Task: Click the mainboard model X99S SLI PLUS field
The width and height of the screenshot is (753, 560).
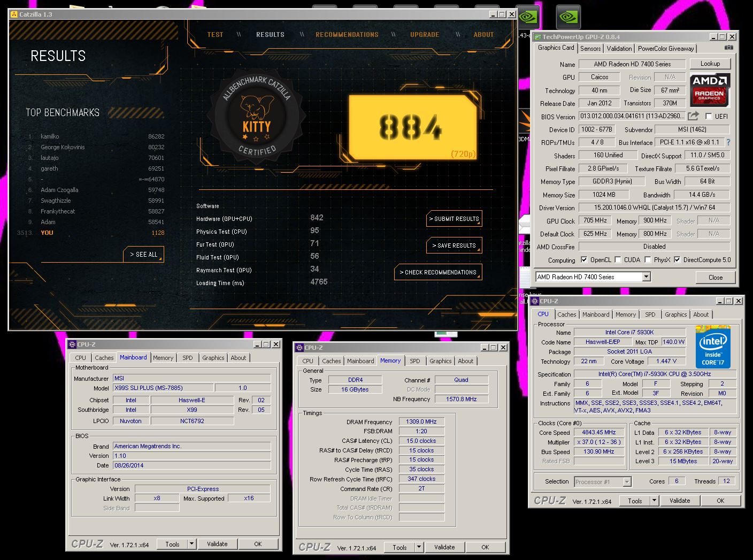Action: click(x=163, y=388)
